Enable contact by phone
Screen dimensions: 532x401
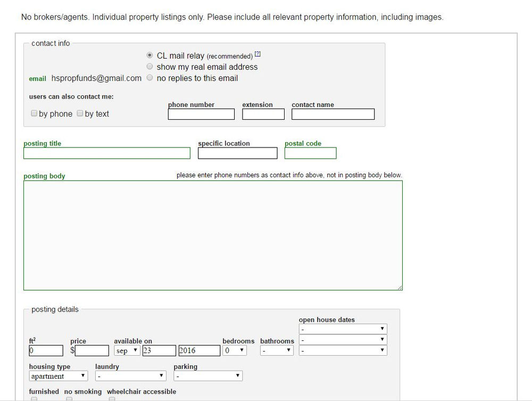click(x=34, y=113)
